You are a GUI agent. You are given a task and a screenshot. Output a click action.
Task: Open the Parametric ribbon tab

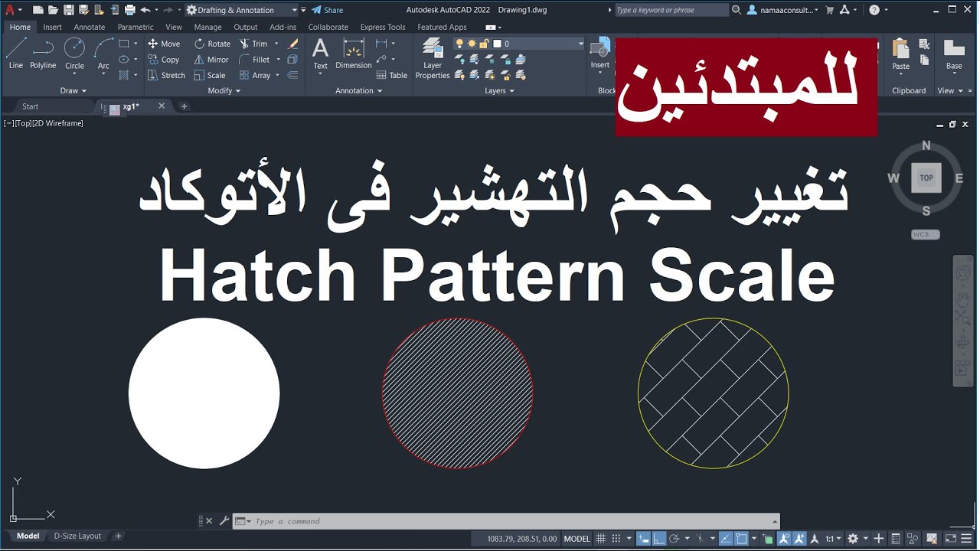(136, 27)
